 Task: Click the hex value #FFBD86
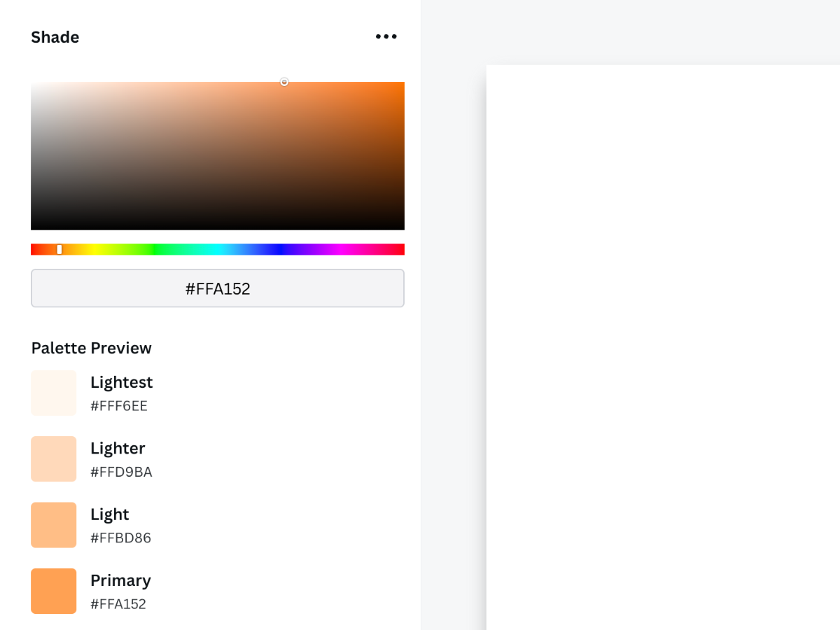120,538
